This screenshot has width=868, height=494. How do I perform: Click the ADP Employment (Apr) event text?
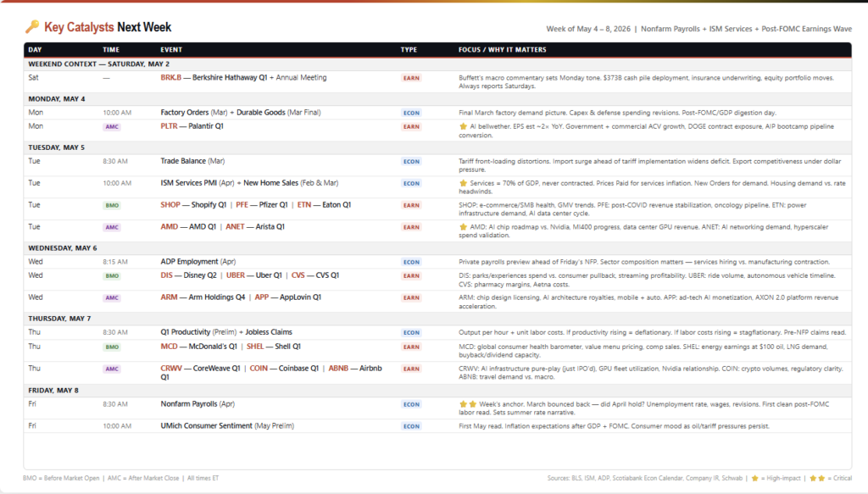pos(199,262)
